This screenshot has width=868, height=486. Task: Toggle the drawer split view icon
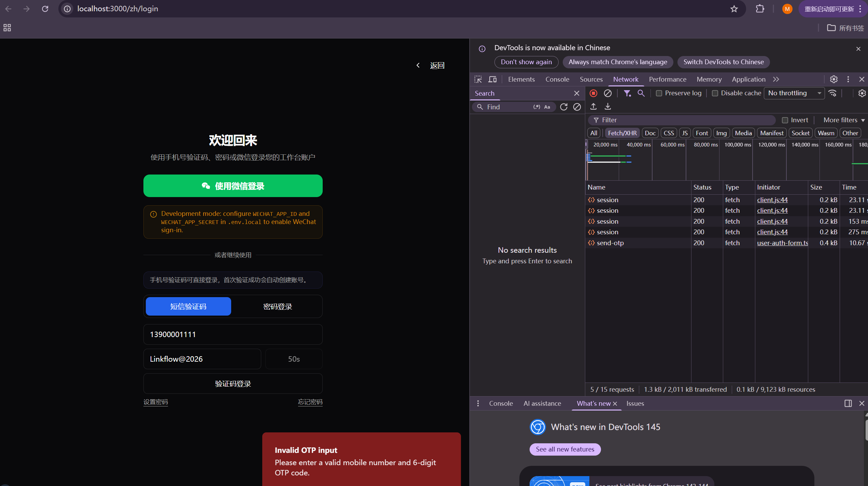[x=848, y=403]
